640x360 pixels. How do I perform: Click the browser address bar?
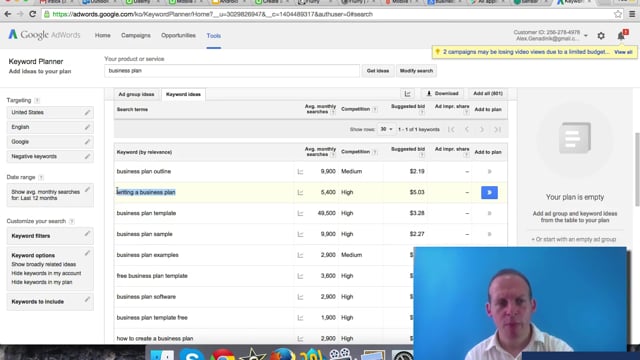click(327, 14)
